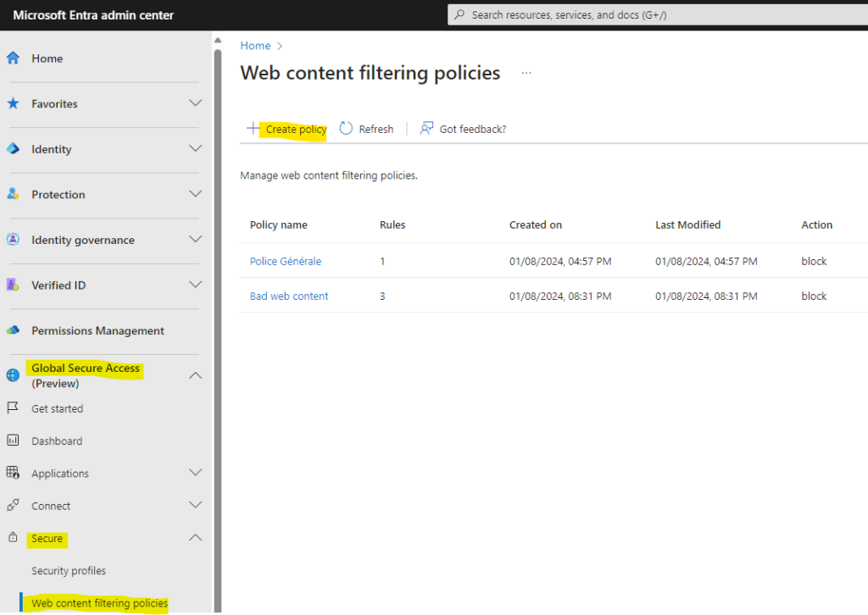Click the Action column header
This screenshot has height=615, width=868.
coord(816,224)
